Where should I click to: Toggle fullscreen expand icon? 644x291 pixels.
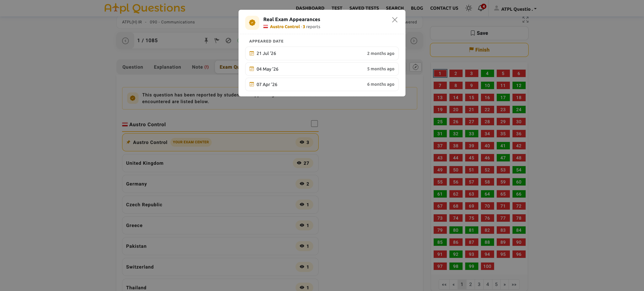[x=525, y=20]
